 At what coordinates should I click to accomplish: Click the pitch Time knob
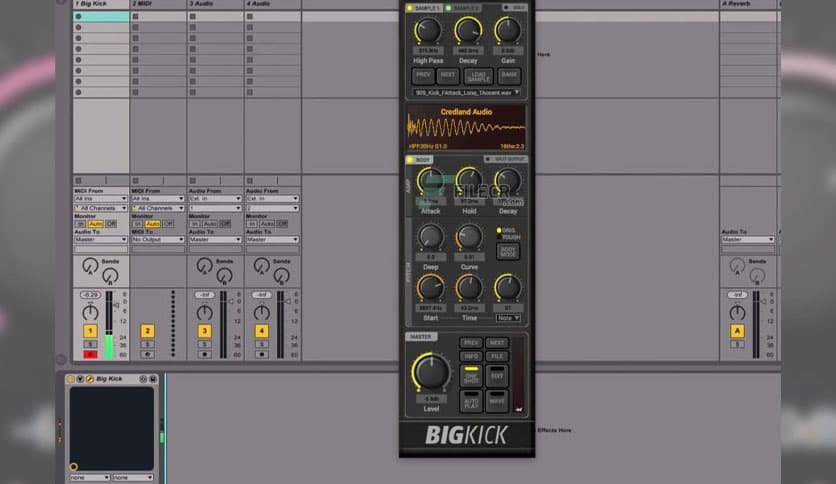[469, 287]
